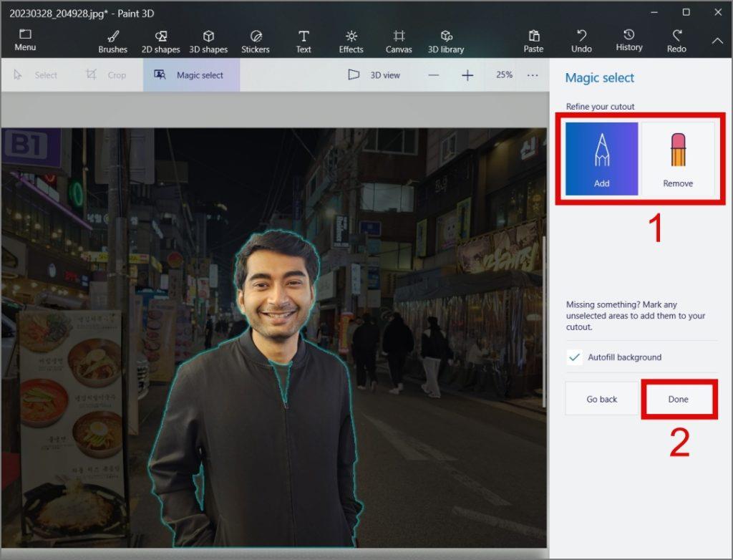Select the Remove eraser tool
733x560 pixels.
[678, 158]
